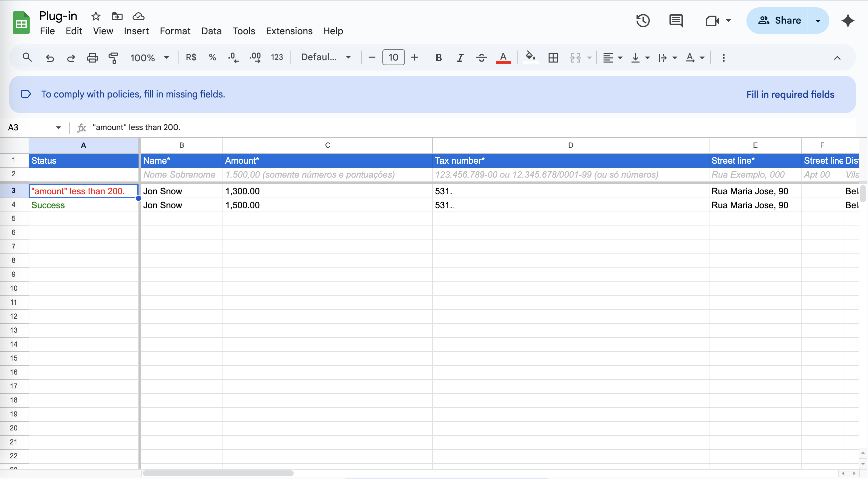
Task: Open the fill color picker
Action: 530,58
